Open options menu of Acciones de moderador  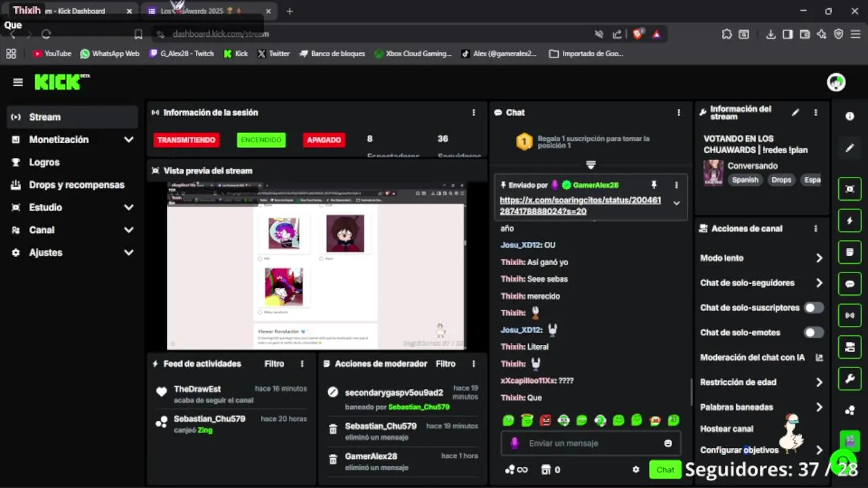(x=473, y=364)
